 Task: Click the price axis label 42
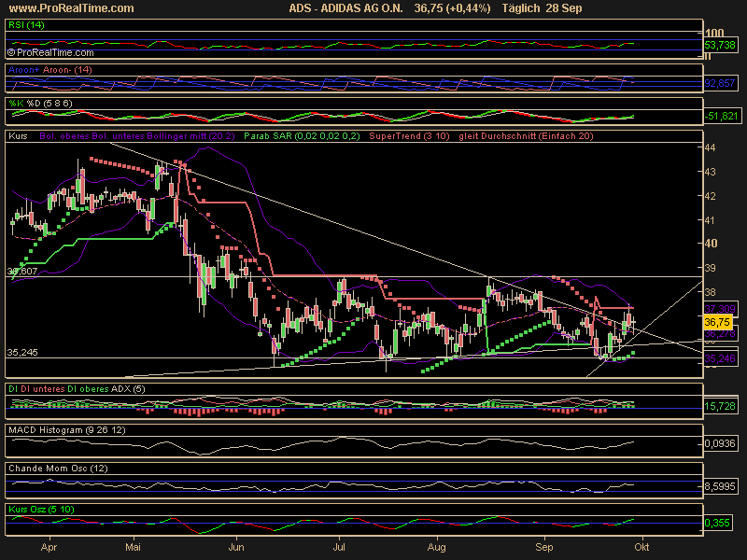[710, 196]
